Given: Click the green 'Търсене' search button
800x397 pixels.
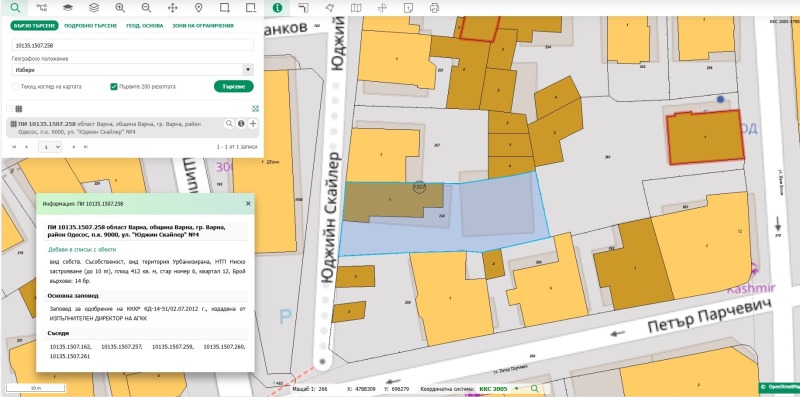Looking at the screenshot, I should click(x=234, y=87).
